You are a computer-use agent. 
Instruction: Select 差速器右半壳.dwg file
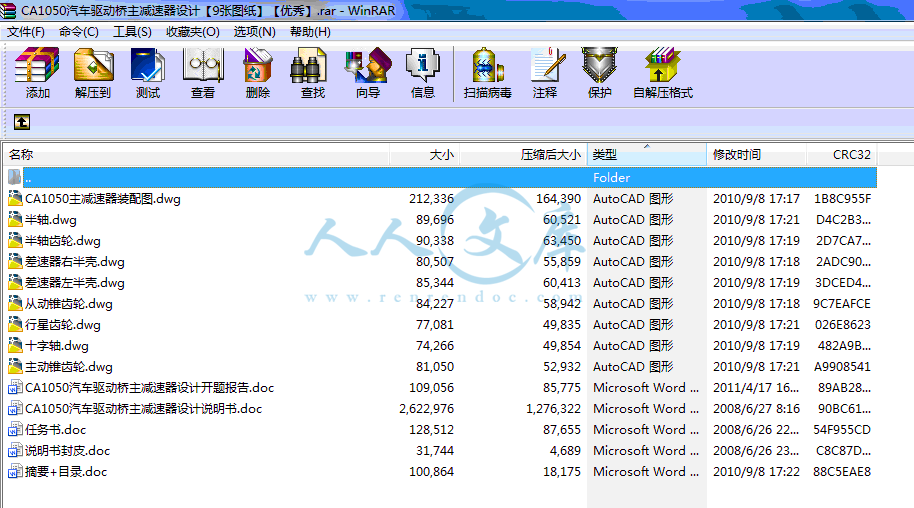(75, 262)
